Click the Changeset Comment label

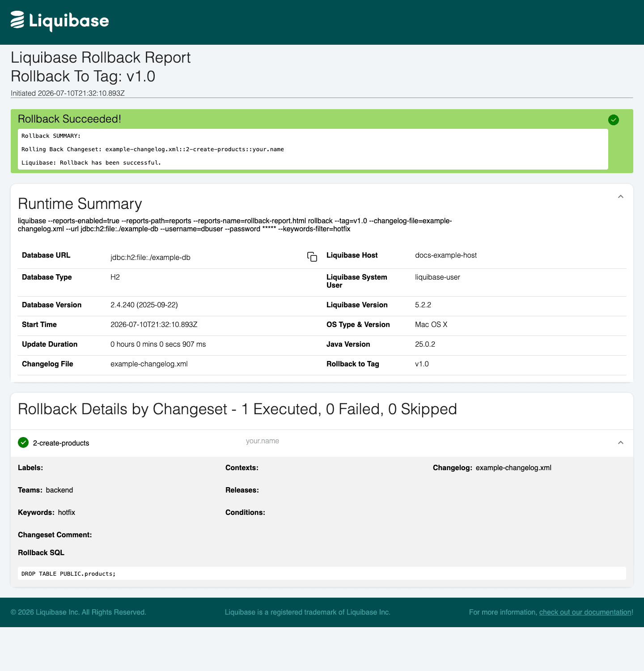coord(55,535)
